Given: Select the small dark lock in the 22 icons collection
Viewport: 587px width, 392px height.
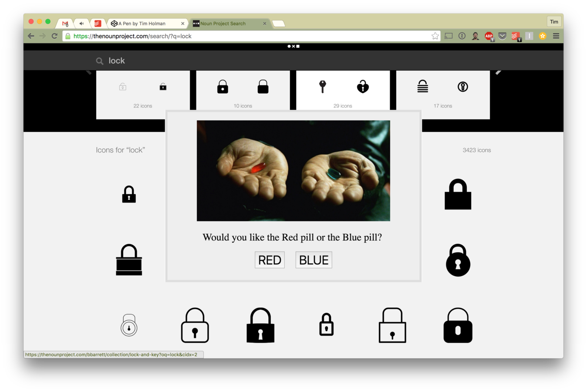Looking at the screenshot, I should (x=163, y=87).
